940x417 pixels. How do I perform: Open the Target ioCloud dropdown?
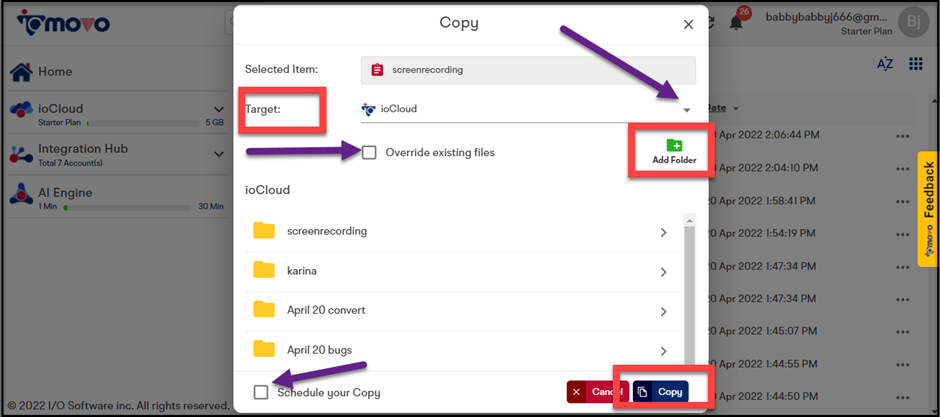pos(528,110)
